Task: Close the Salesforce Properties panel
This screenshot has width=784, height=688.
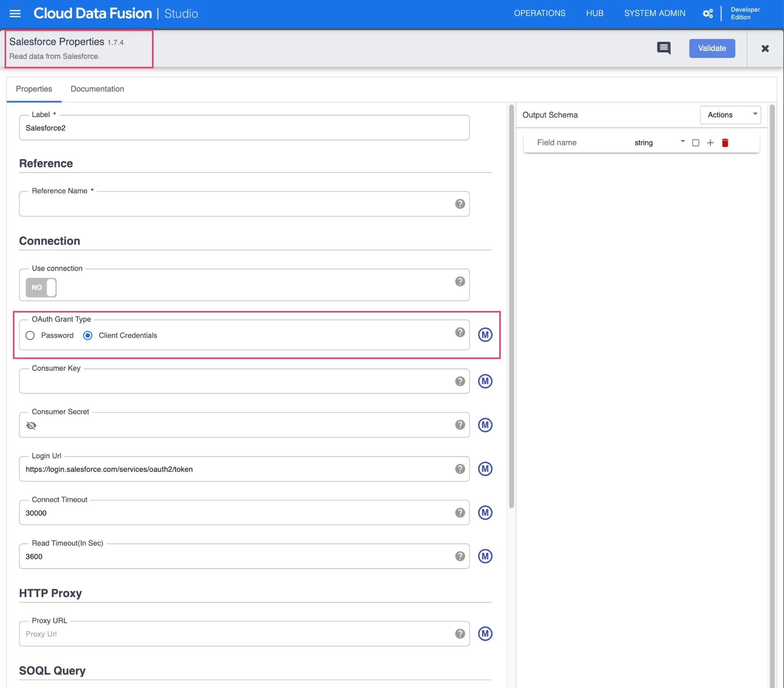Action: (x=765, y=49)
